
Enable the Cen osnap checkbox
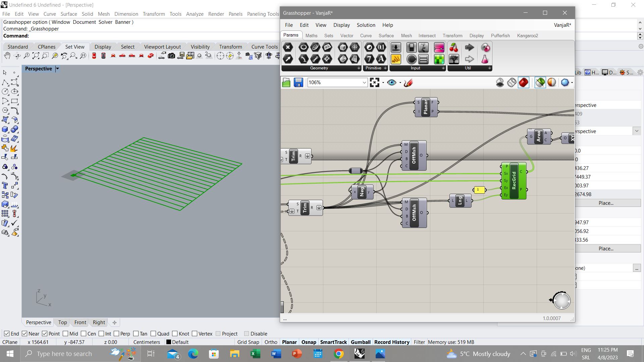point(84,334)
